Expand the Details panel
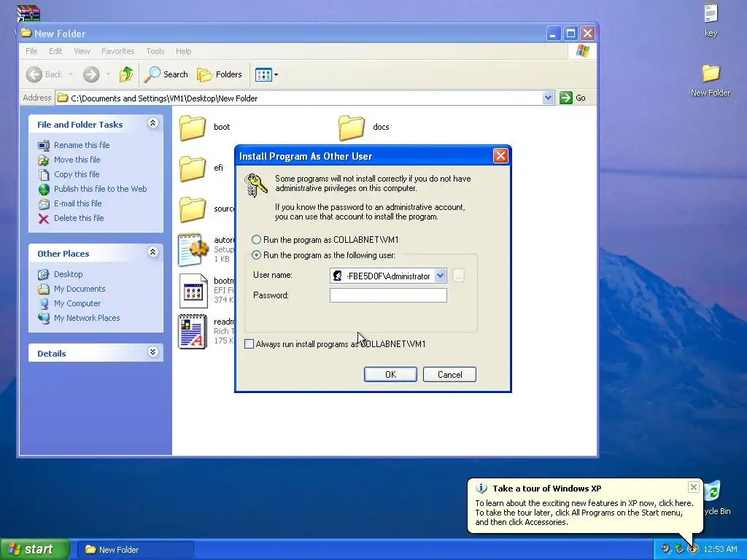747x560 pixels. coord(152,352)
